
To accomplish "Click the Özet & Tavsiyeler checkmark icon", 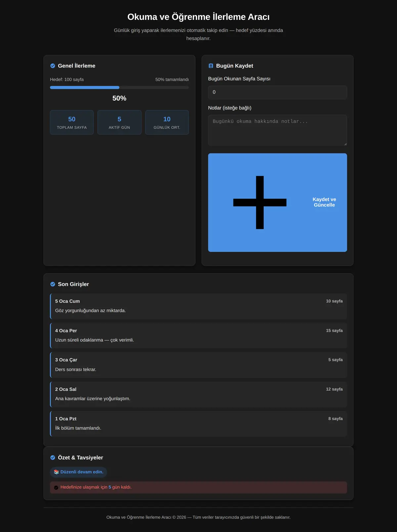I will (53, 458).
